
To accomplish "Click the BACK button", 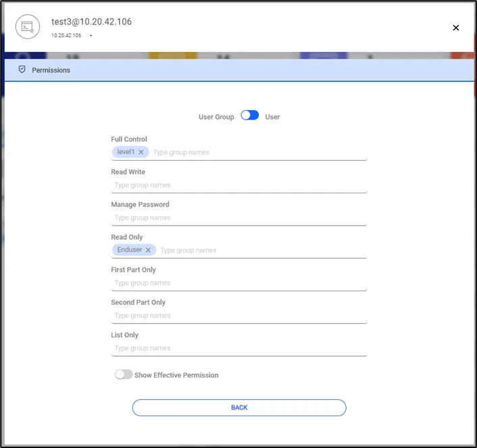I will click(239, 408).
